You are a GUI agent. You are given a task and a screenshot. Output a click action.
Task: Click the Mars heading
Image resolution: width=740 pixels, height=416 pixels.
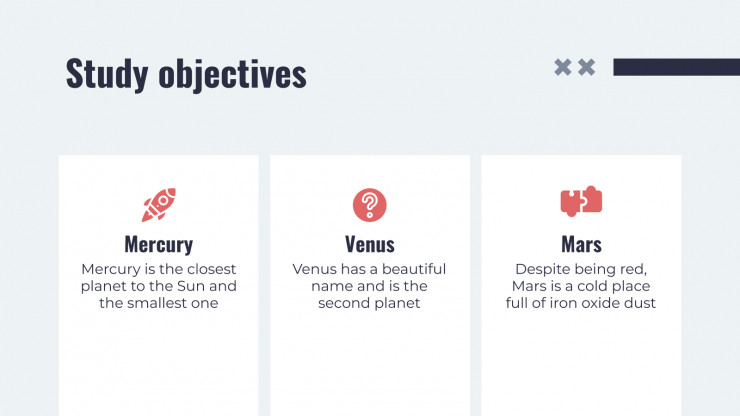click(581, 245)
